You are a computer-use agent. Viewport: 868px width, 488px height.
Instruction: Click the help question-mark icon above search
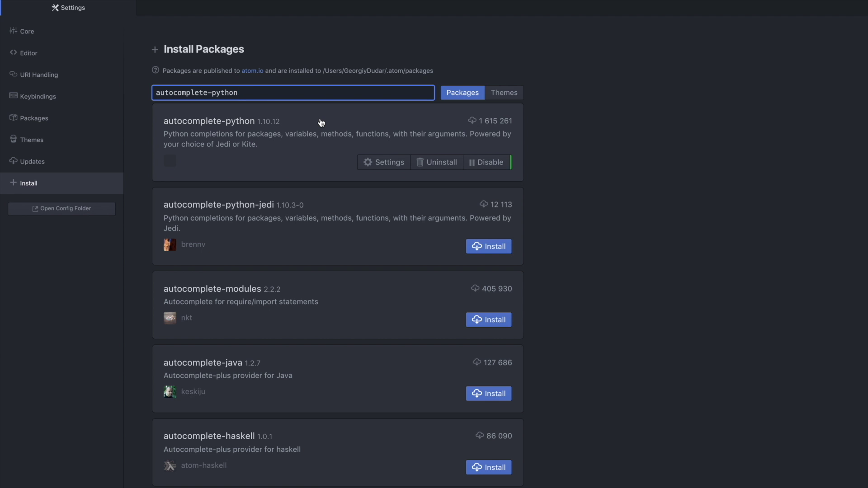(156, 70)
